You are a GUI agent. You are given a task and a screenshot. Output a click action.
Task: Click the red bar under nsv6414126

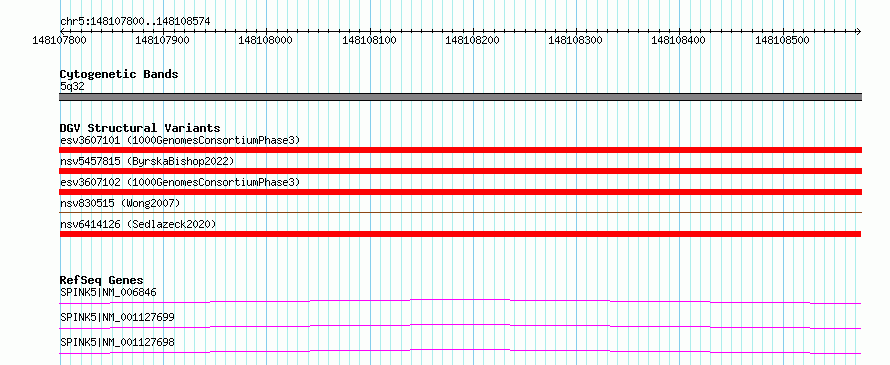pos(460,234)
